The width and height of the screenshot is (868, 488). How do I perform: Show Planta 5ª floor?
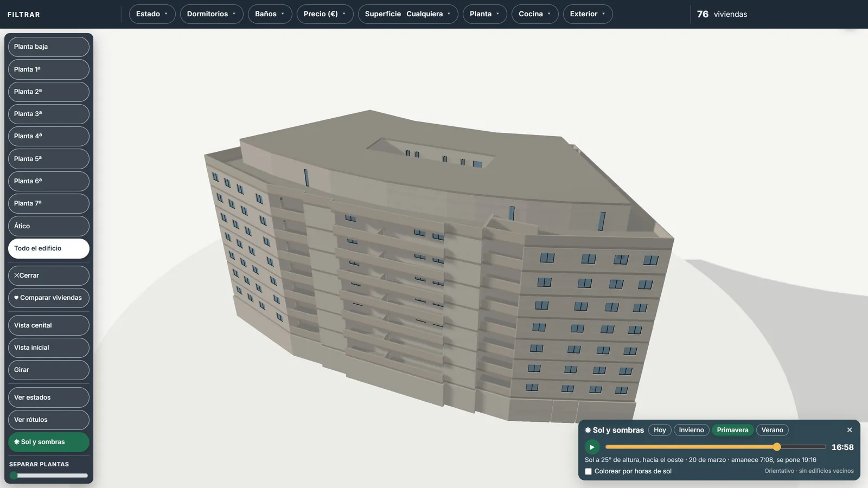49,159
